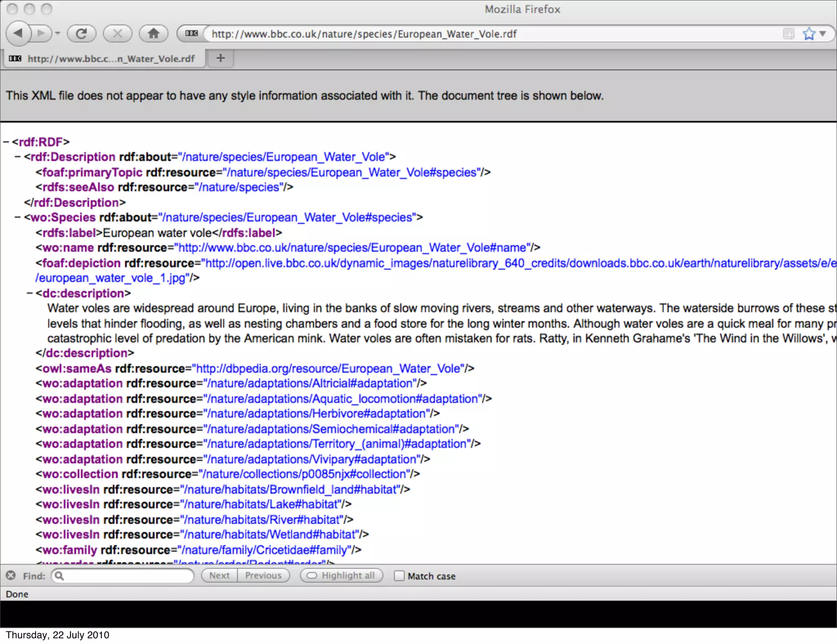Collapse the dc:description element

(x=29, y=293)
